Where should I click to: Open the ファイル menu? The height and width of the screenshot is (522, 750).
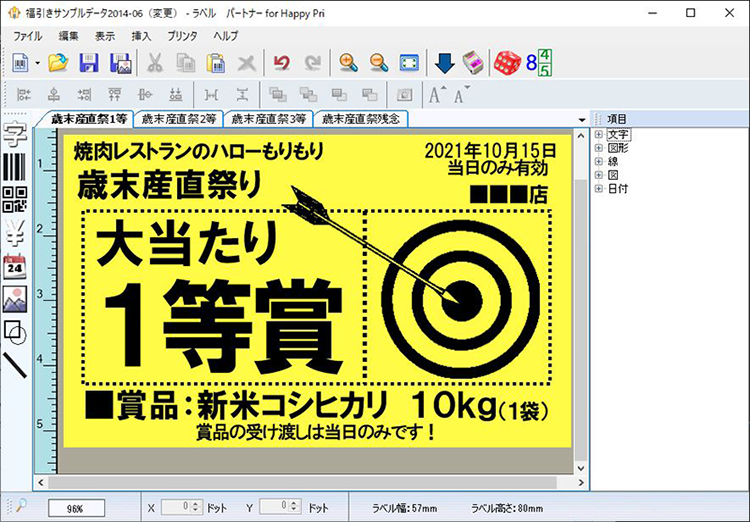click(27, 36)
